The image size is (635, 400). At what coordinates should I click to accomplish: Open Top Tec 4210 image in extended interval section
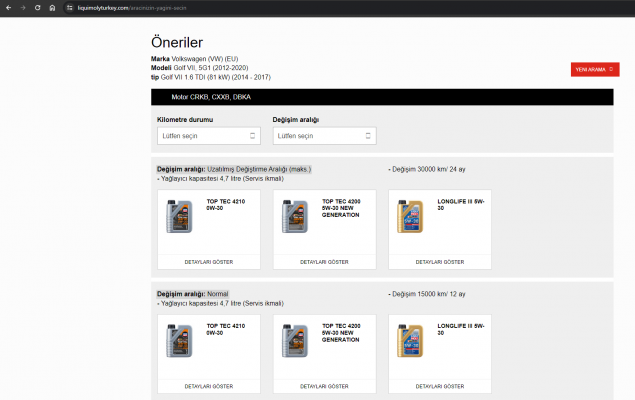pos(179,217)
